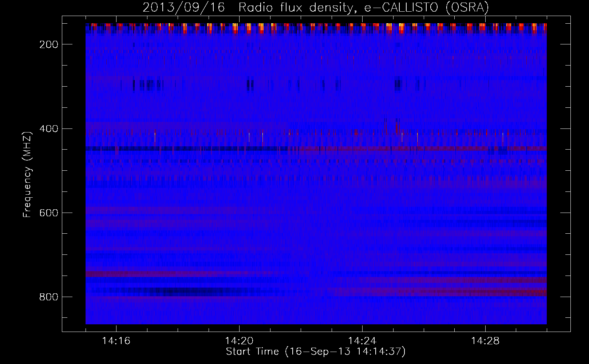Click the '14:24' time tick label

tap(362, 341)
